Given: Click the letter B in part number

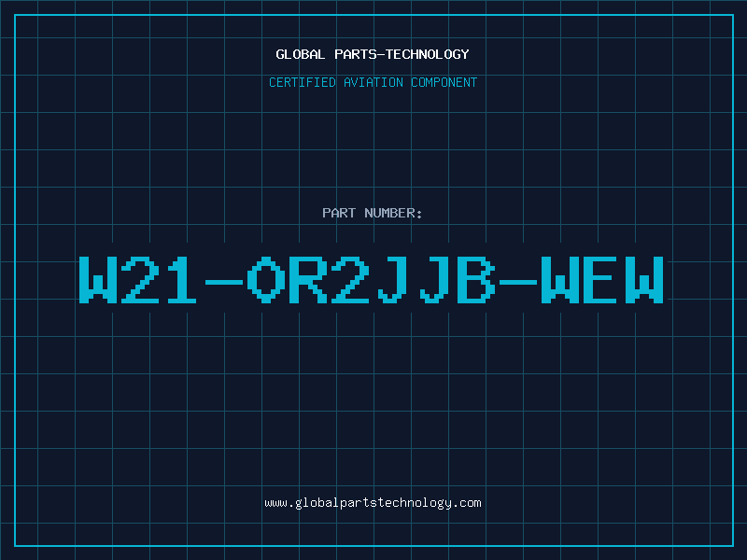Looking at the screenshot, I should point(476,279).
